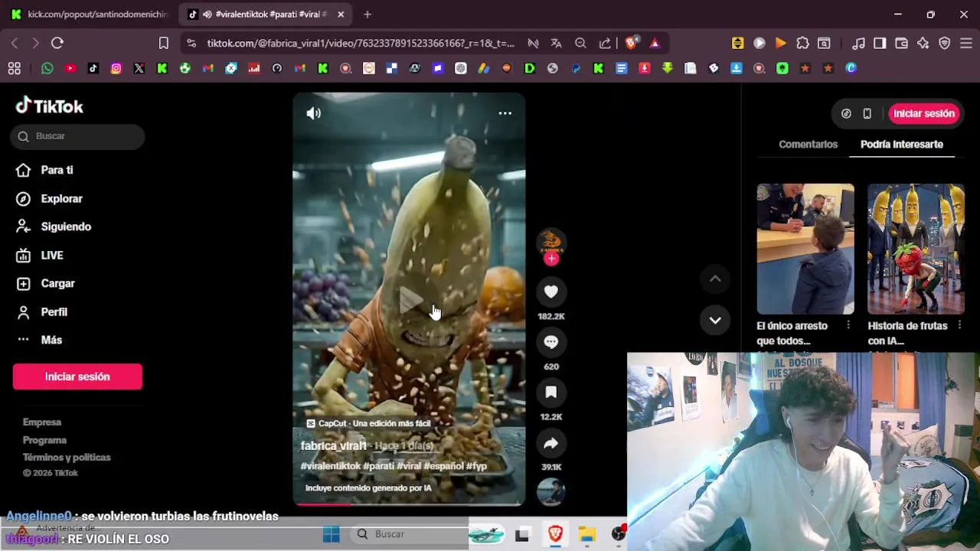
Task: Open options for 'Historia de frutas' video
Action: [x=958, y=325]
